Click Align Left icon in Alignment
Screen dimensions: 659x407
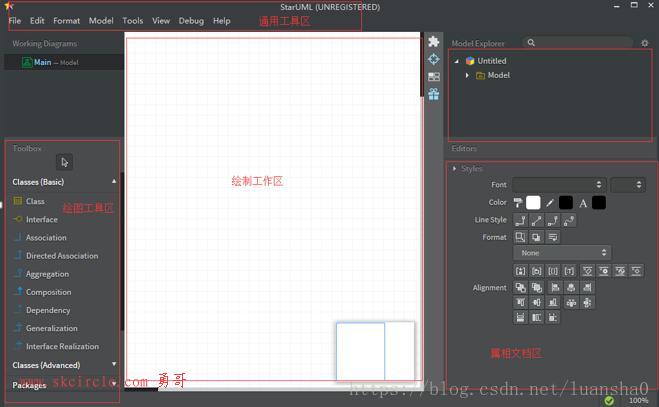click(x=555, y=288)
